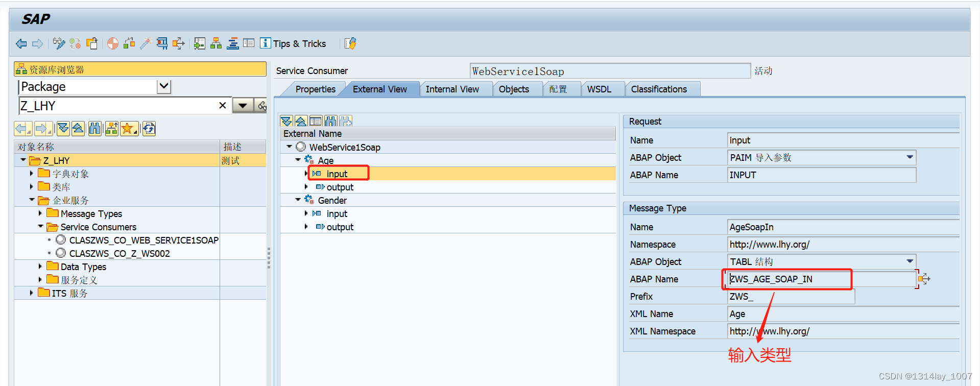Screen dimensions: 980x386
Task: Expand the 服务定义 folder
Action: pos(40,280)
